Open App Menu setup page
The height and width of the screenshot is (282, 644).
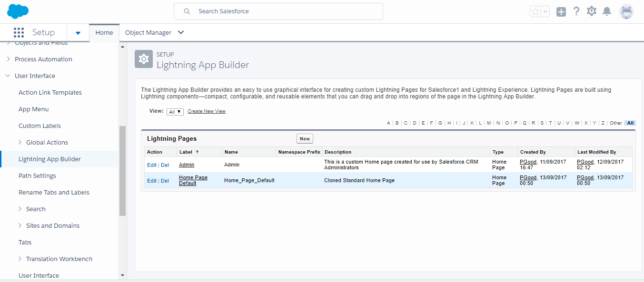pyautogui.click(x=34, y=109)
